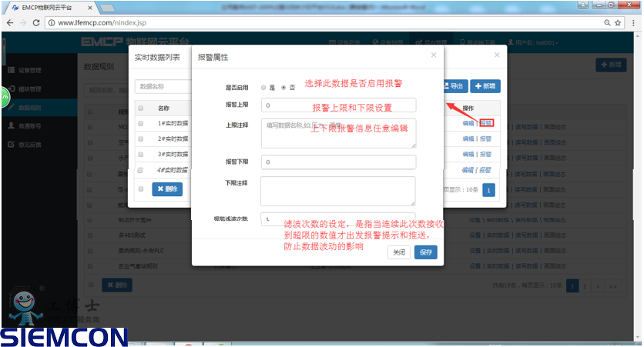Check the box for 1#实时数据
Viewport: 644px width, 347px height.
[x=141, y=123]
